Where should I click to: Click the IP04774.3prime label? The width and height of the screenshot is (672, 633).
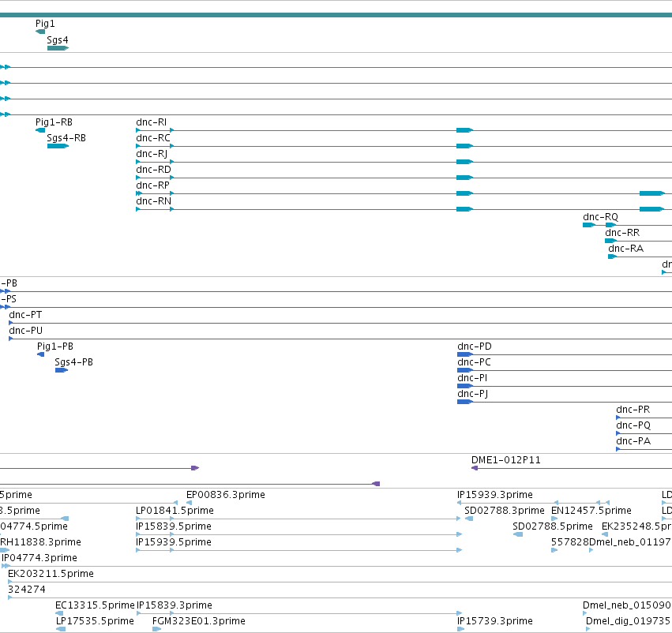tap(39, 558)
